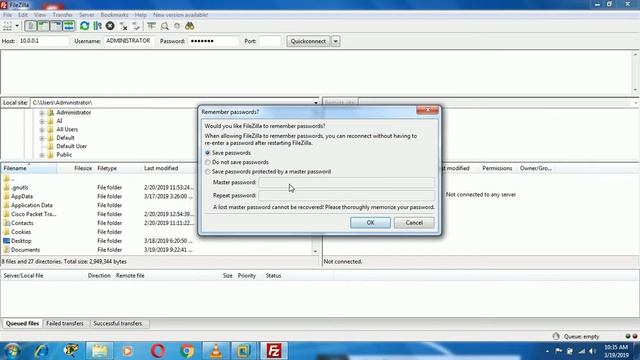Expand the Al folder tree node
Image resolution: width=640 pixels, height=360 pixels.
[x=42, y=121]
